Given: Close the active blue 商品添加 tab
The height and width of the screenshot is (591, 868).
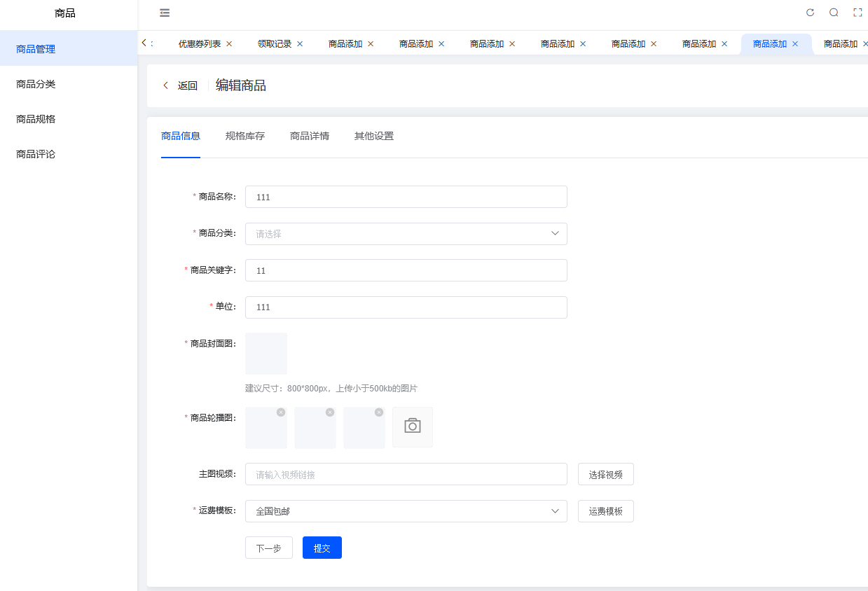Looking at the screenshot, I should (795, 43).
